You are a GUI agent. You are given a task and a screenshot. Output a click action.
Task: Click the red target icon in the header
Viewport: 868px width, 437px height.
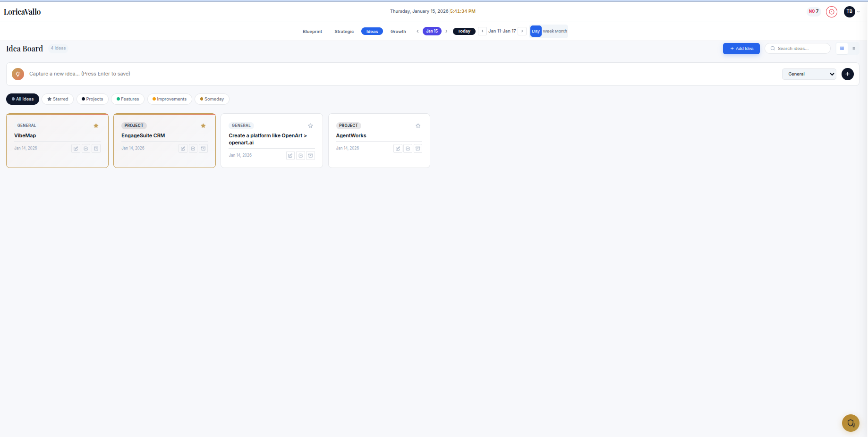(x=832, y=11)
